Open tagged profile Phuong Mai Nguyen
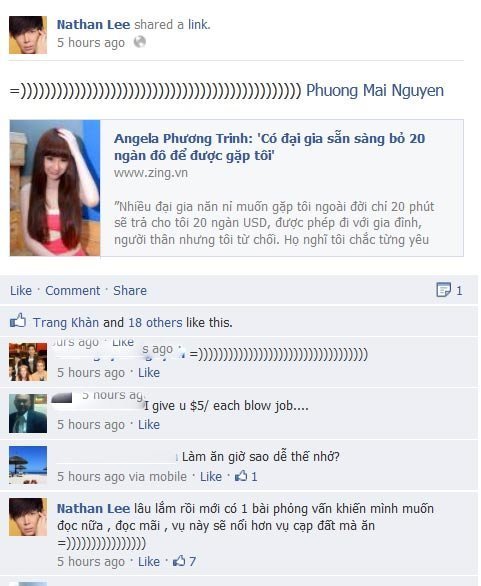481x586 pixels. [375, 91]
